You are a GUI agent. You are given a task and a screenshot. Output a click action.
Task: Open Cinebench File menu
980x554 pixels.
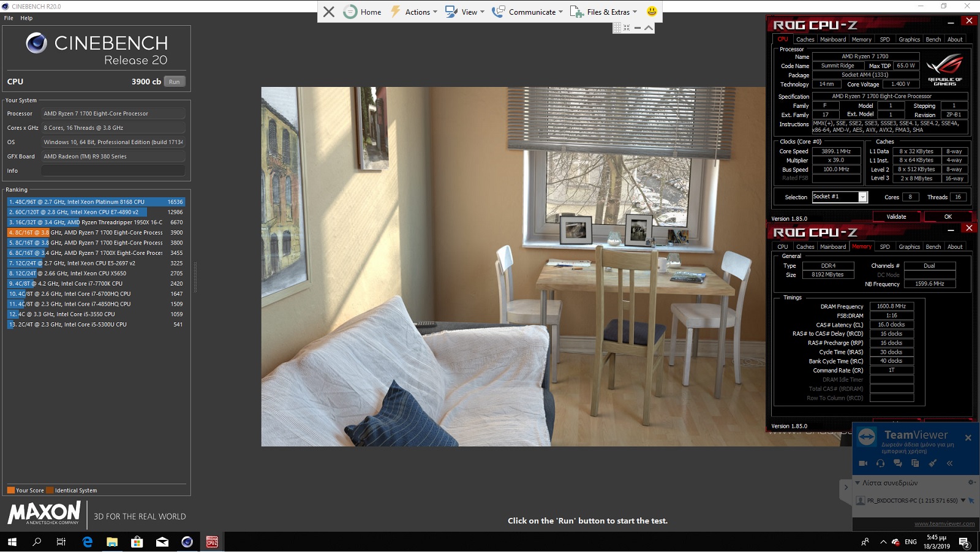tap(9, 18)
